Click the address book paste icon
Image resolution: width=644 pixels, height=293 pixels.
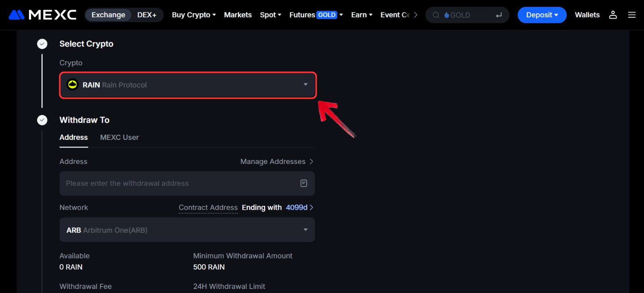click(304, 183)
